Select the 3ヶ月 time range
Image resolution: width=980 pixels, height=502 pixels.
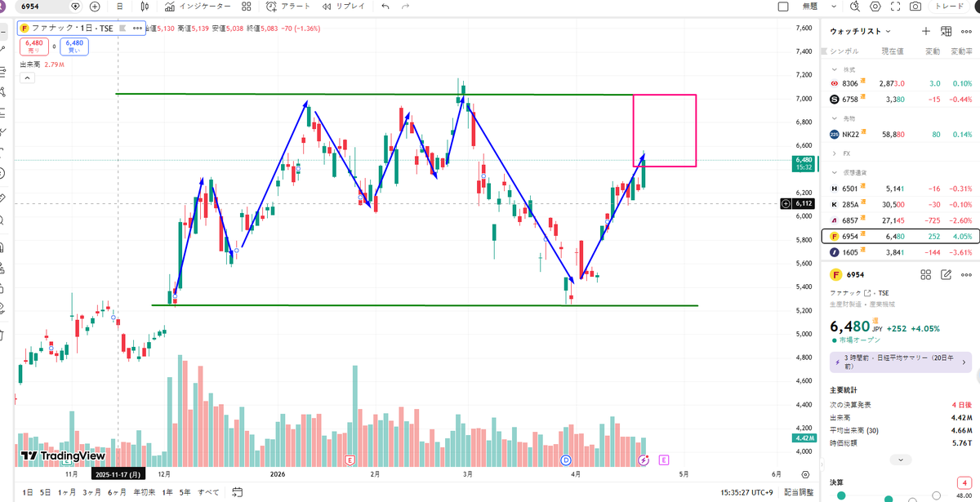click(91, 492)
